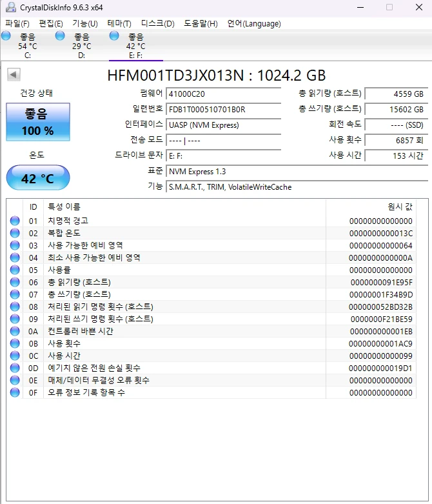Click the features field S.M.A.R.T., TRIM, VolatileWriteCache

click(x=297, y=186)
